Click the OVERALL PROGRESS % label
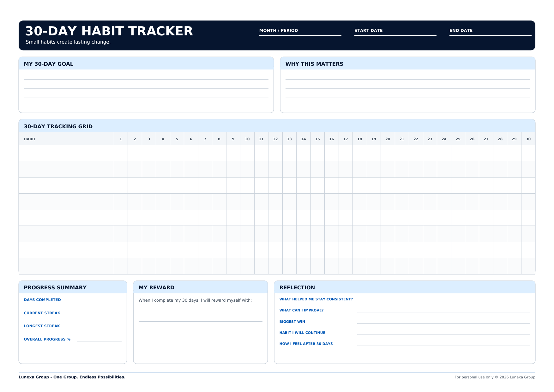 coord(47,339)
